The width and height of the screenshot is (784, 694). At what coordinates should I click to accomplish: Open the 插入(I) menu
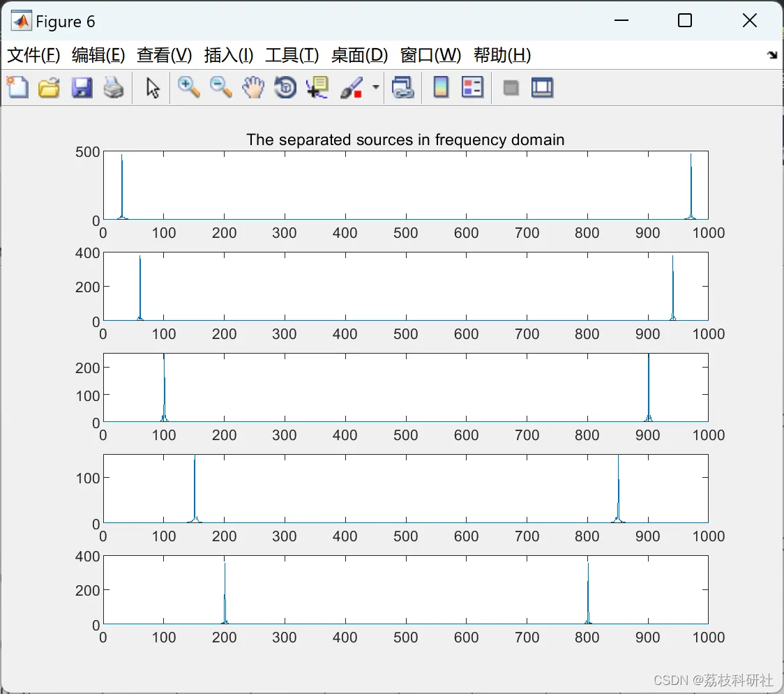click(229, 55)
